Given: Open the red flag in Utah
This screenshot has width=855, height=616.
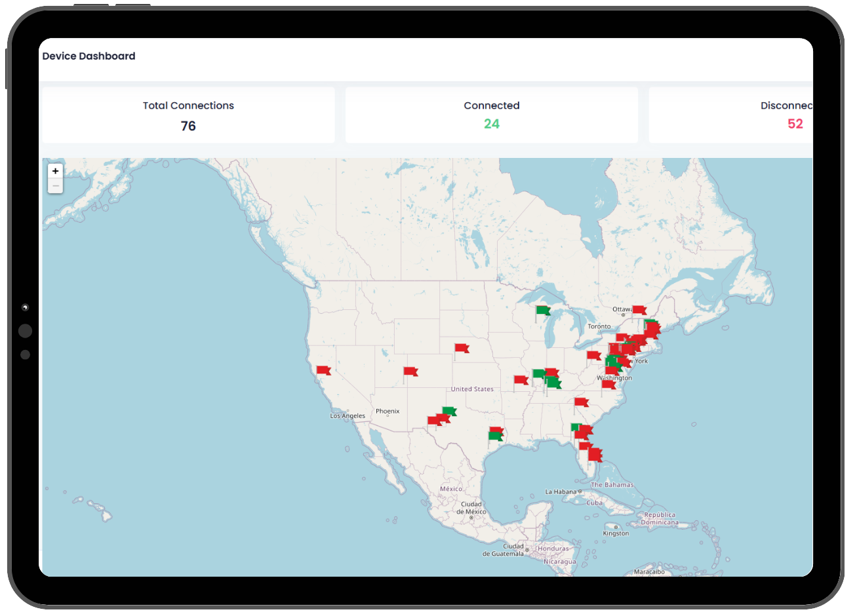Looking at the screenshot, I should click(410, 372).
